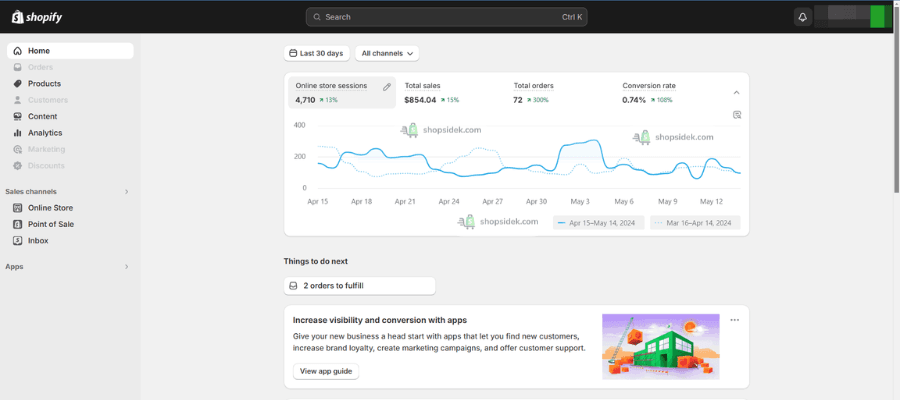Open Analytics from the sidebar

45,133
